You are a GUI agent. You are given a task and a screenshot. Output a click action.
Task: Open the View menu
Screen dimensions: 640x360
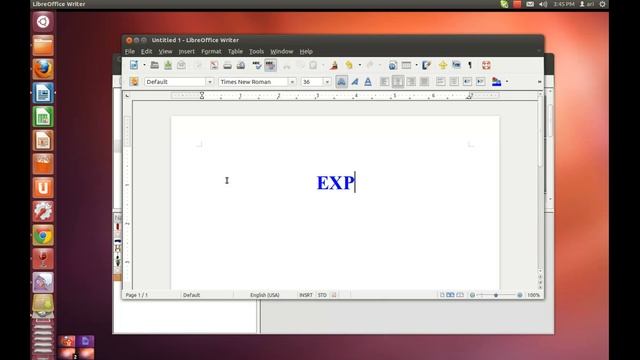tap(165, 51)
